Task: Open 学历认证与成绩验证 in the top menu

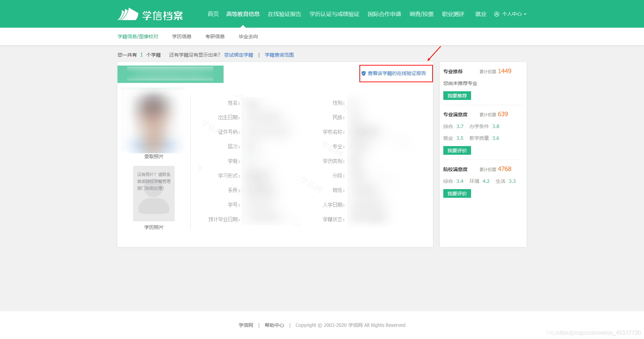Action: point(334,14)
